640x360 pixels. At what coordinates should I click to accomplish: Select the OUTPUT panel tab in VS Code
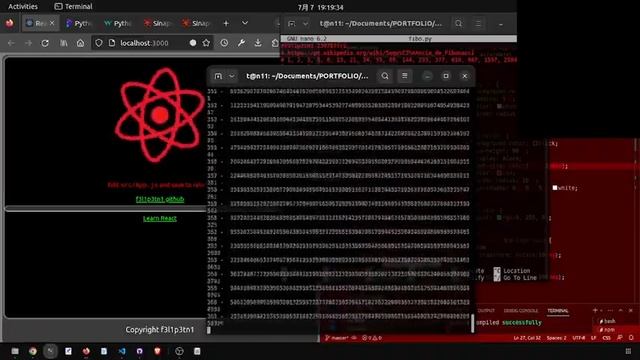point(486,311)
